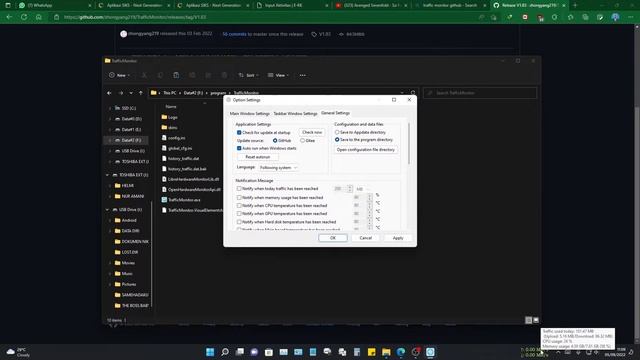Click Open configuration file directory button
The width and height of the screenshot is (640, 360).
[366, 150]
